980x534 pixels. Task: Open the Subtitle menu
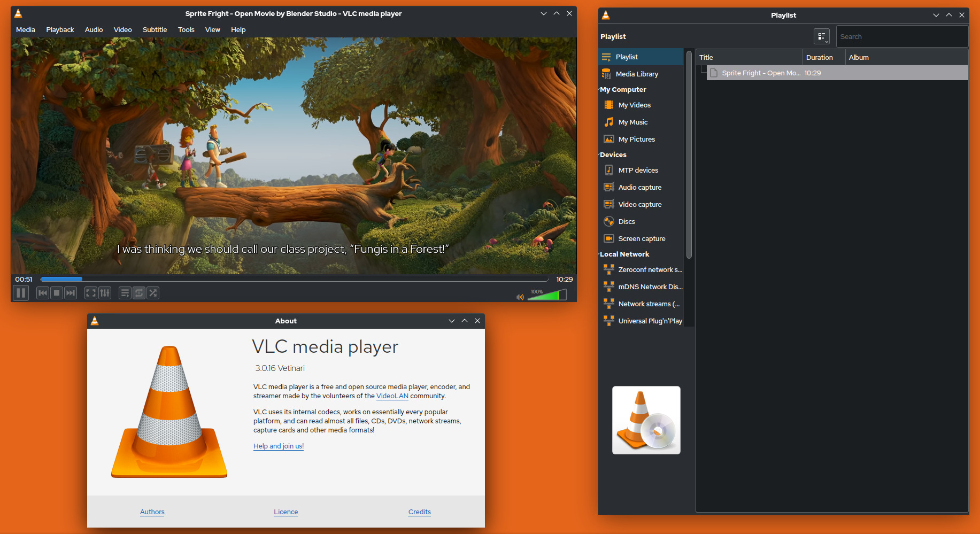coord(155,29)
